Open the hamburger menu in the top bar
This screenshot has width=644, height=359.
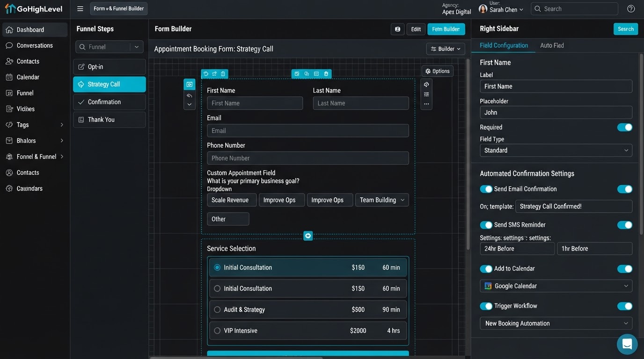(80, 9)
